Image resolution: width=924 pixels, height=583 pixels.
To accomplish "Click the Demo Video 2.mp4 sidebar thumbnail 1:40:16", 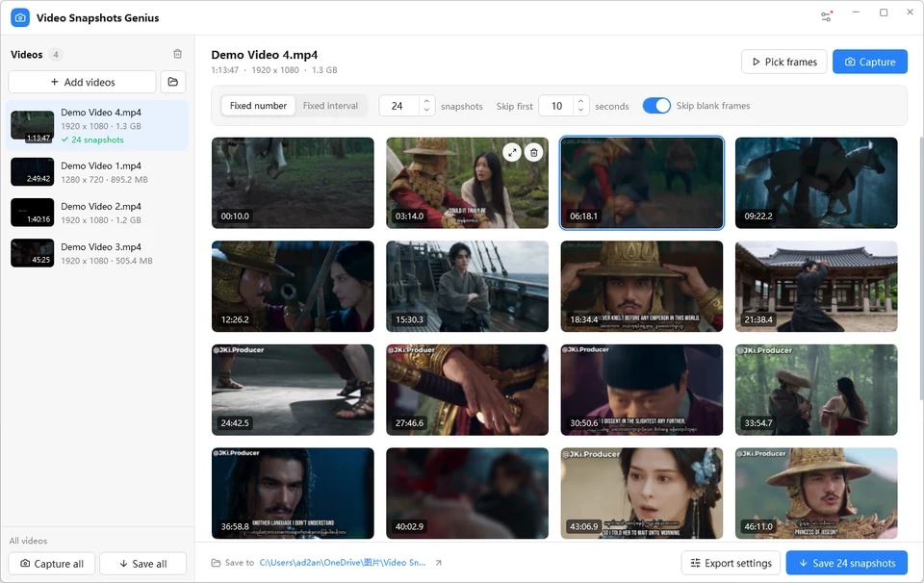I will [x=33, y=213].
